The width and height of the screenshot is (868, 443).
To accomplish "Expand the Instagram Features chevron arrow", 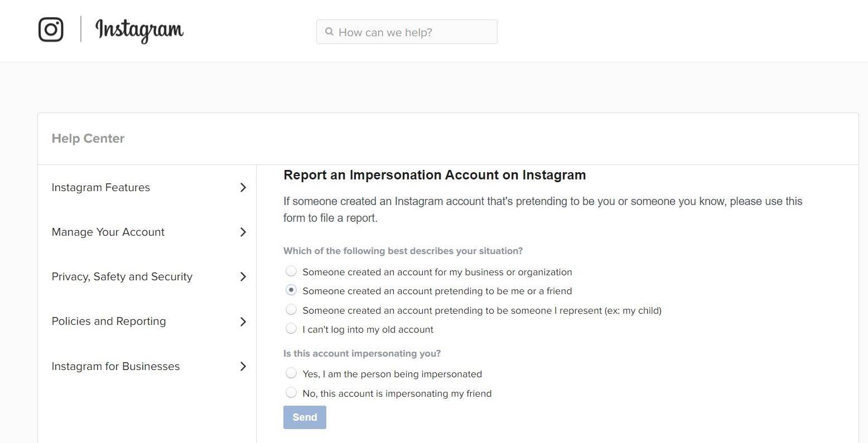I will click(243, 188).
